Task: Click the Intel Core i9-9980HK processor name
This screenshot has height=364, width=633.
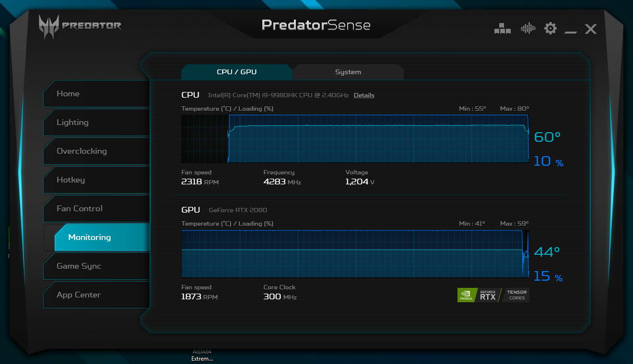Action: point(278,95)
